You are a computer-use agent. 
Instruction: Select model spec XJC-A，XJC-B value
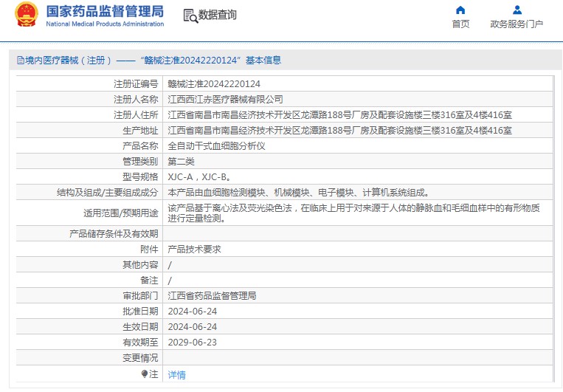tap(199, 176)
